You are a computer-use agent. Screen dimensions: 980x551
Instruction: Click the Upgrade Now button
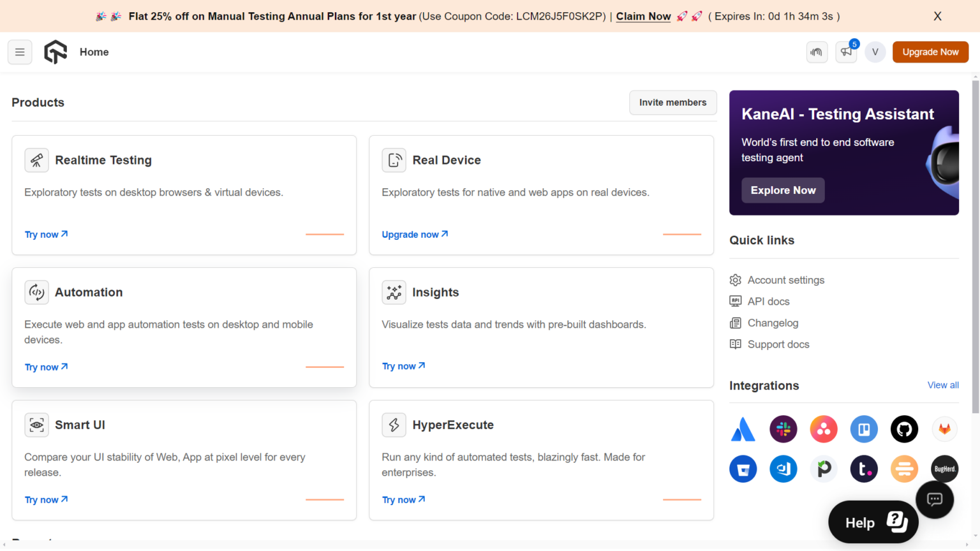click(930, 52)
